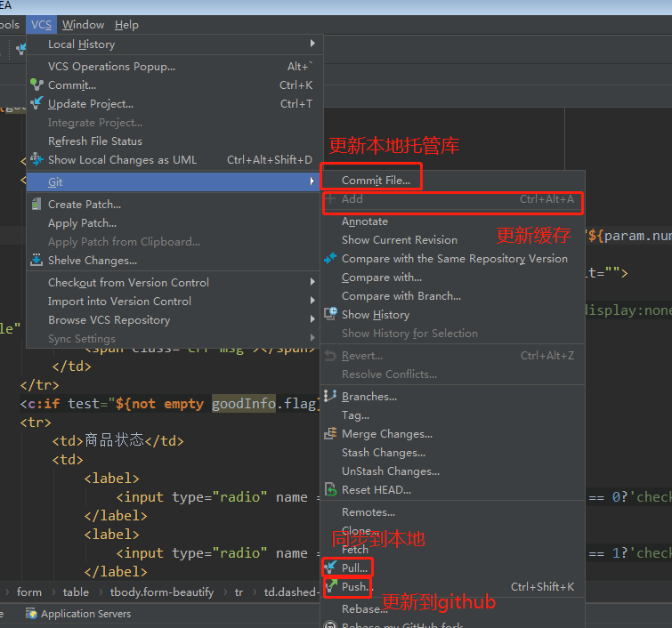Open the VCS menu
The image size is (672, 628).
pos(41,25)
